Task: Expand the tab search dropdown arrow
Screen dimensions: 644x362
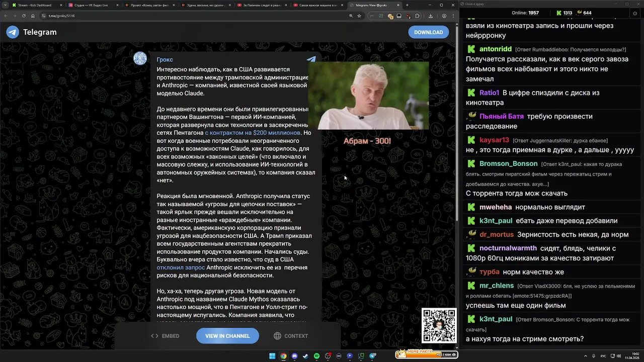Action: pos(5,5)
